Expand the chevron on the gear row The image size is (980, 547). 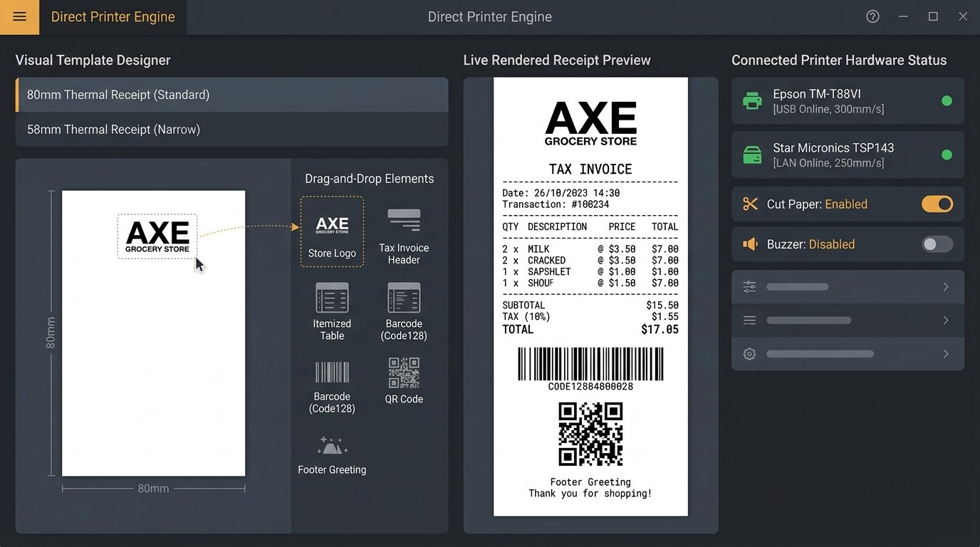pos(946,354)
